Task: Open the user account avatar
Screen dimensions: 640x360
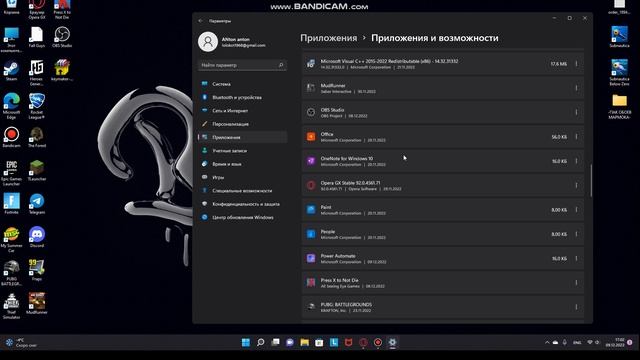Action: (x=208, y=42)
